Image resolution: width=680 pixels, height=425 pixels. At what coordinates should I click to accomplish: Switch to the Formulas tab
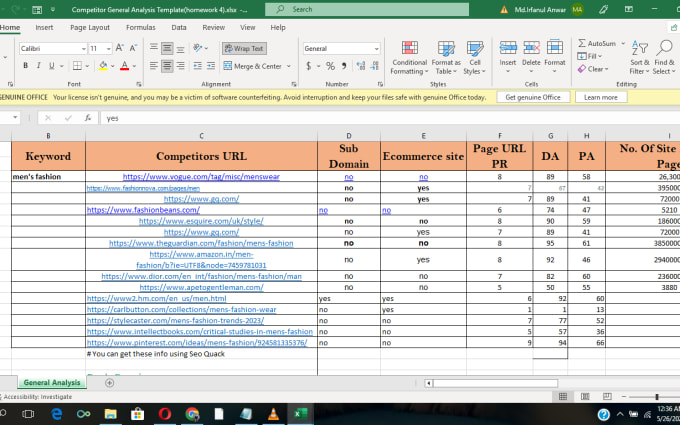[x=141, y=27]
